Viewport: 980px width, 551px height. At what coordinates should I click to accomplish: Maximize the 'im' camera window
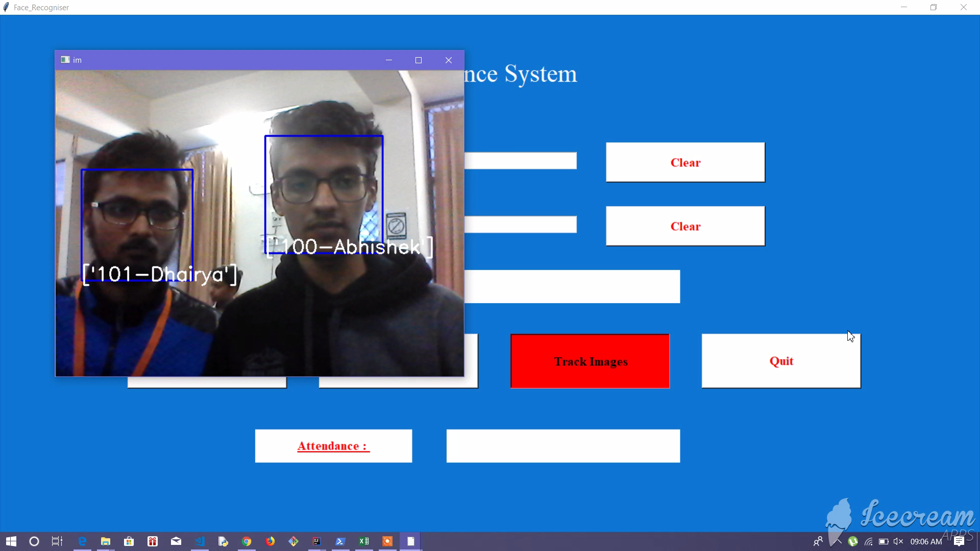click(x=419, y=60)
